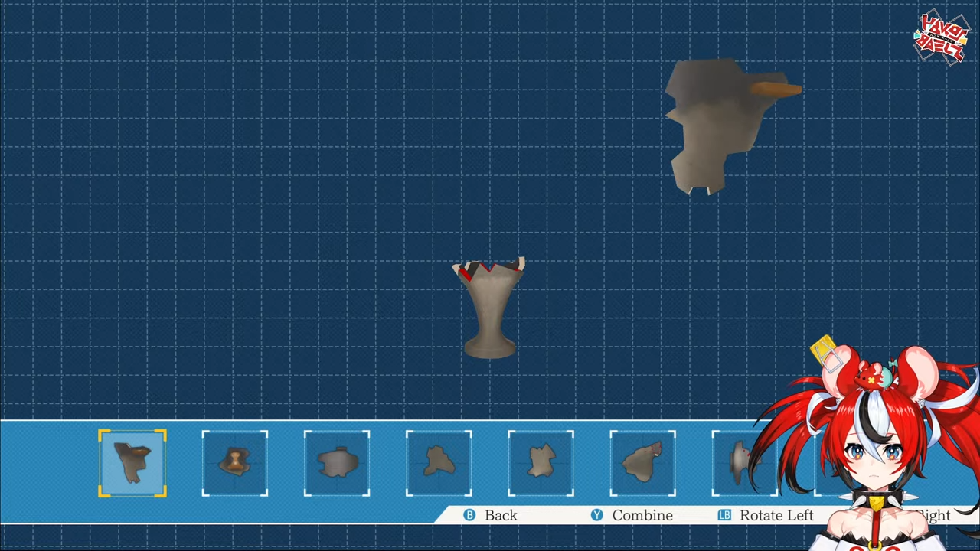The width and height of the screenshot is (980, 551).
Task: Select the light tan jagged shard slot
Action: click(x=541, y=464)
